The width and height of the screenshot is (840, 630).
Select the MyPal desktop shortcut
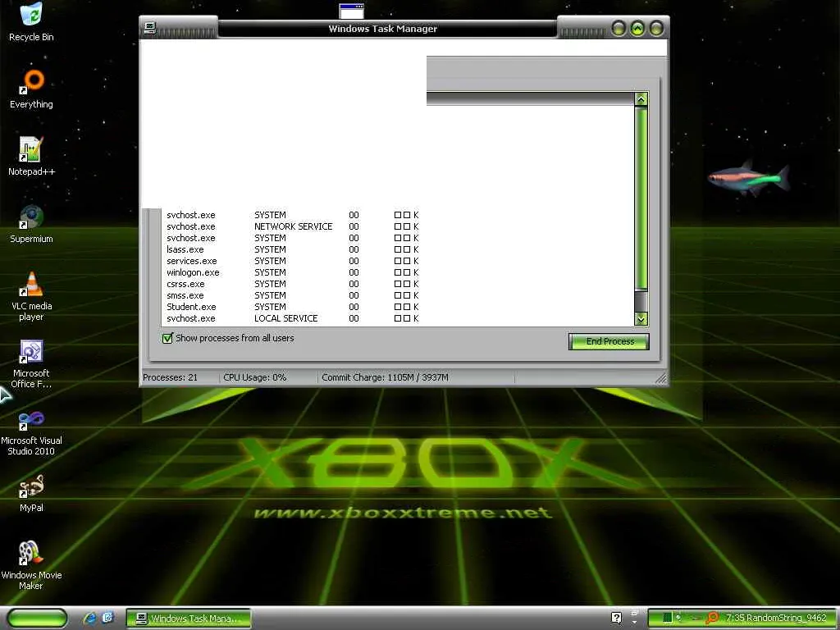(x=31, y=493)
